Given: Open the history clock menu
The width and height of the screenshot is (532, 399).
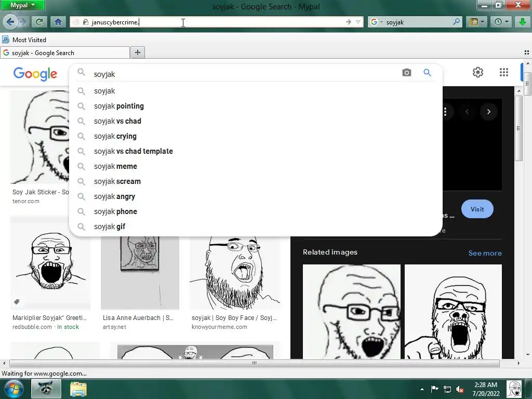Looking at the screenshot, I should [501, 22].
